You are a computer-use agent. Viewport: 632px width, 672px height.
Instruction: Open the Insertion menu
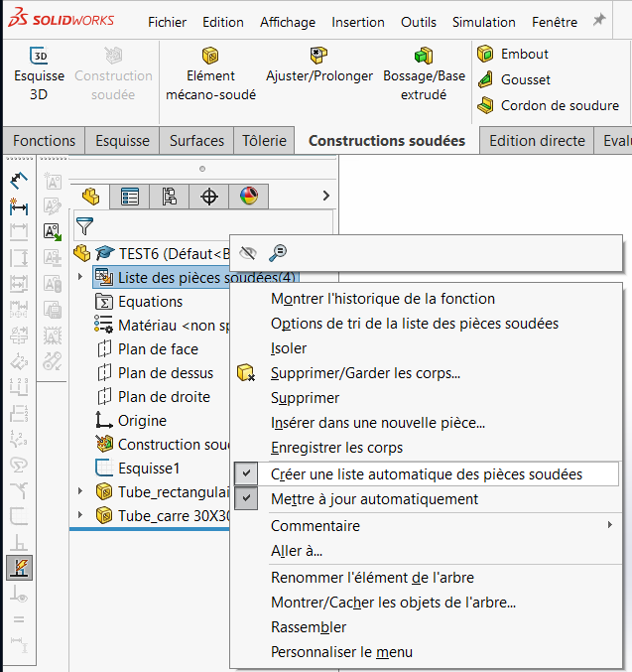click(x=357, y=22)
